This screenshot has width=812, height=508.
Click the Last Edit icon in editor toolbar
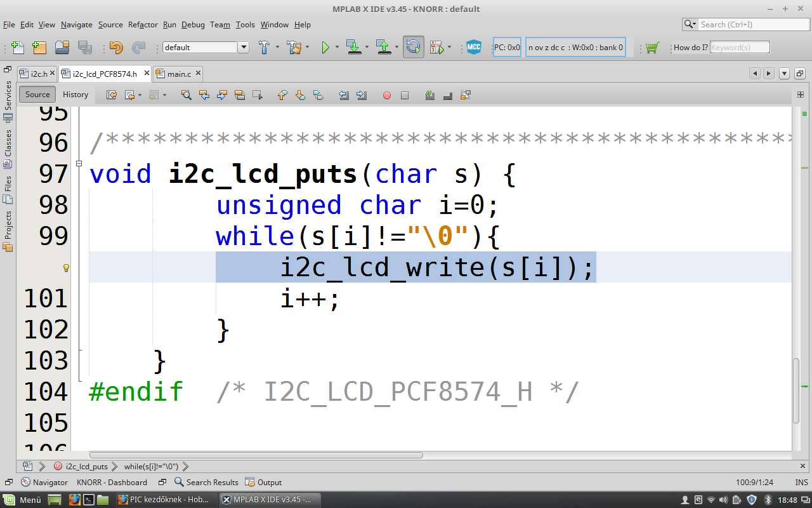pyautogui.click(x=112, y=95)
